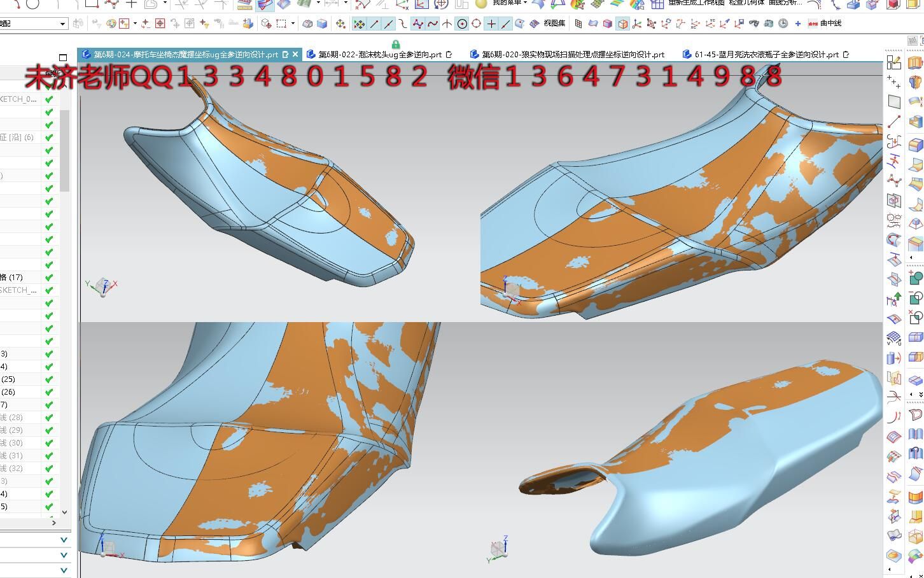
Task: Click the rectangle selection icon
Action: click(x=281, y=24)
